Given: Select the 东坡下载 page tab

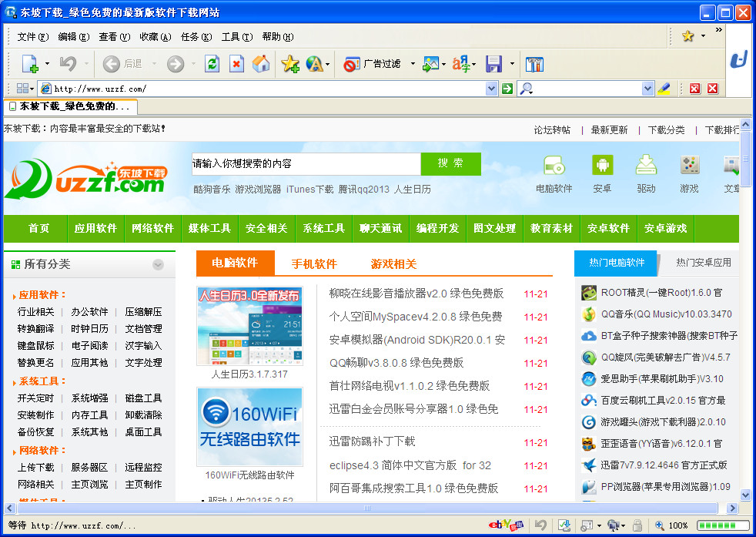Looking at the screenshot, I should tap(70, 106).
